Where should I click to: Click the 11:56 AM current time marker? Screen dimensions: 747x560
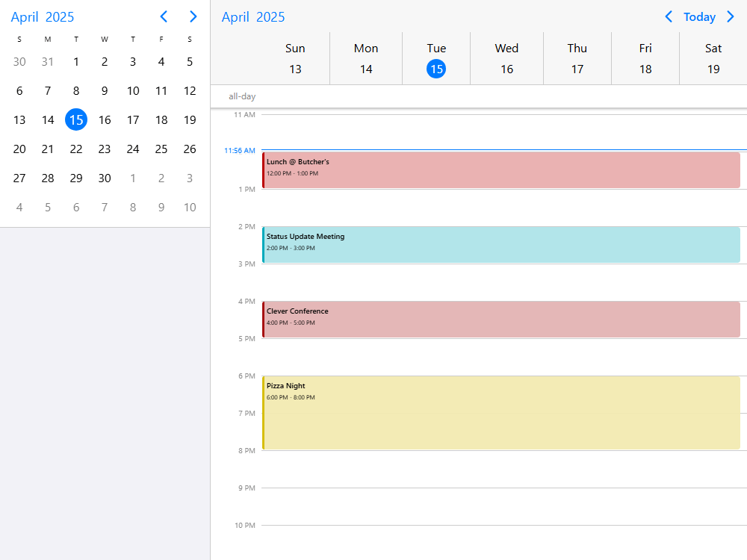pyautogui.click(x=240, y=151)
